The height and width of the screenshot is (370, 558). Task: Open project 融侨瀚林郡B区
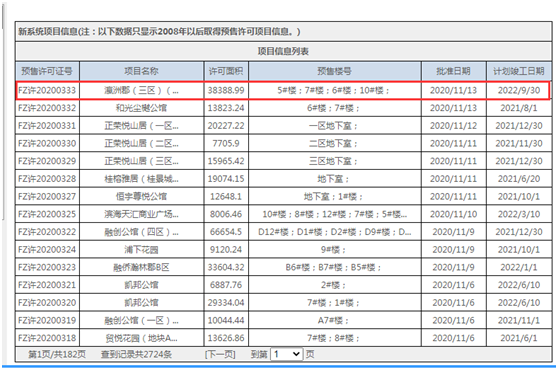[x=141, y=267]
